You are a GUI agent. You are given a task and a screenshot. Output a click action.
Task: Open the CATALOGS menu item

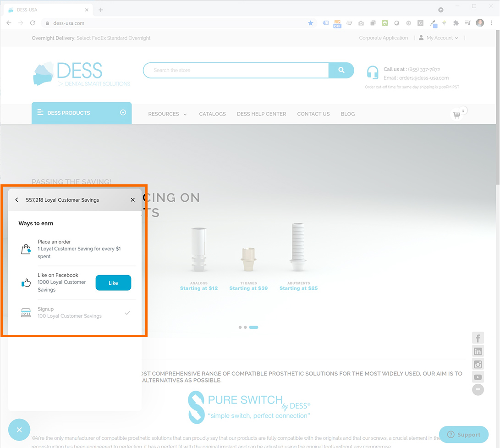[212, 114]
